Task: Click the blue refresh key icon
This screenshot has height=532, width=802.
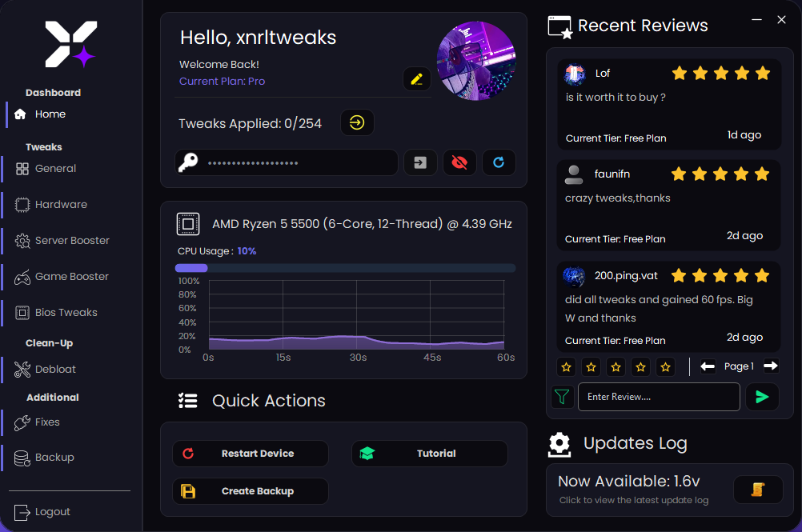Action: tap(499, 162)
